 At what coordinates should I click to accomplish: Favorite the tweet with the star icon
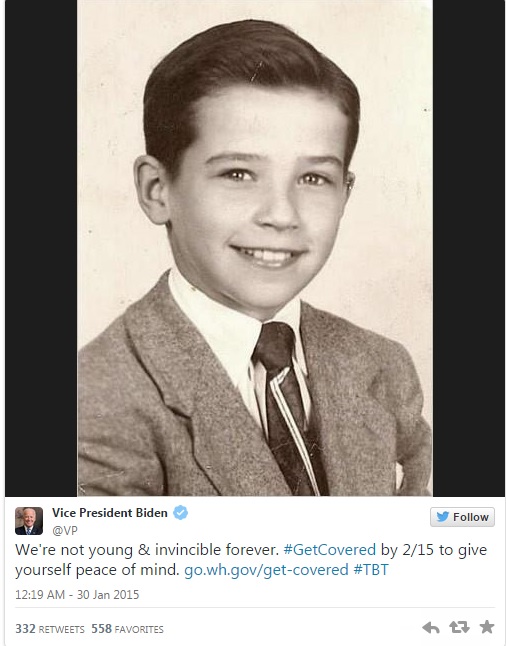[487, 627]
